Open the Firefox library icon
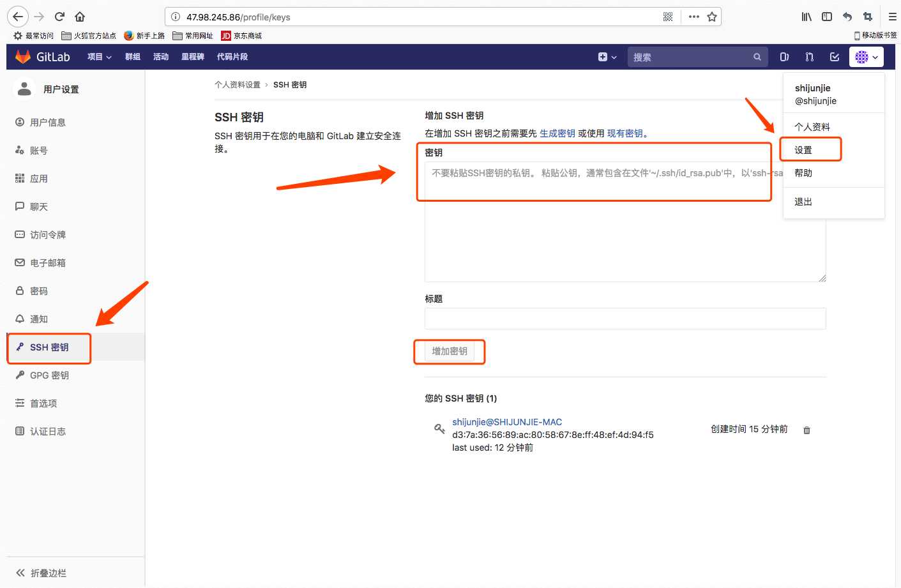The height and width of the screenshot is (588, 901). pyautogui.click(x=806, y=17)
